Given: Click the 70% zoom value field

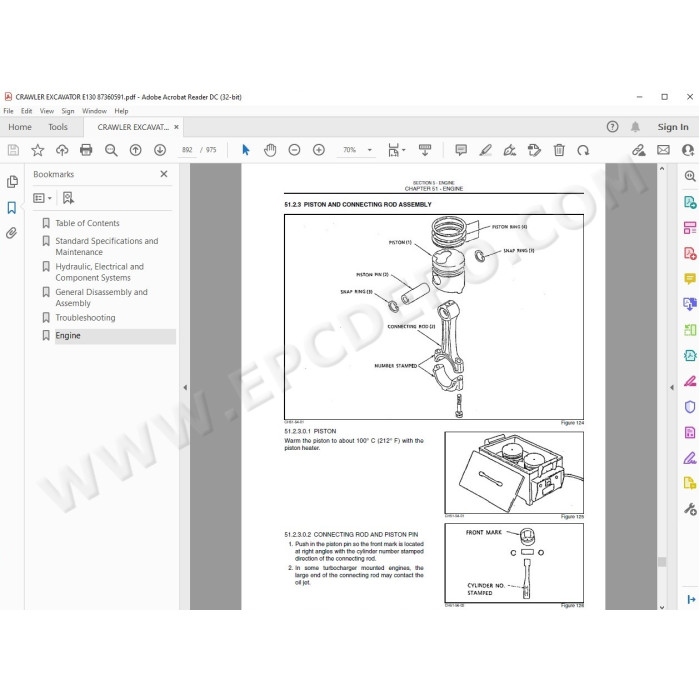Looking at the screenshot, I should [x=350, y=150].
